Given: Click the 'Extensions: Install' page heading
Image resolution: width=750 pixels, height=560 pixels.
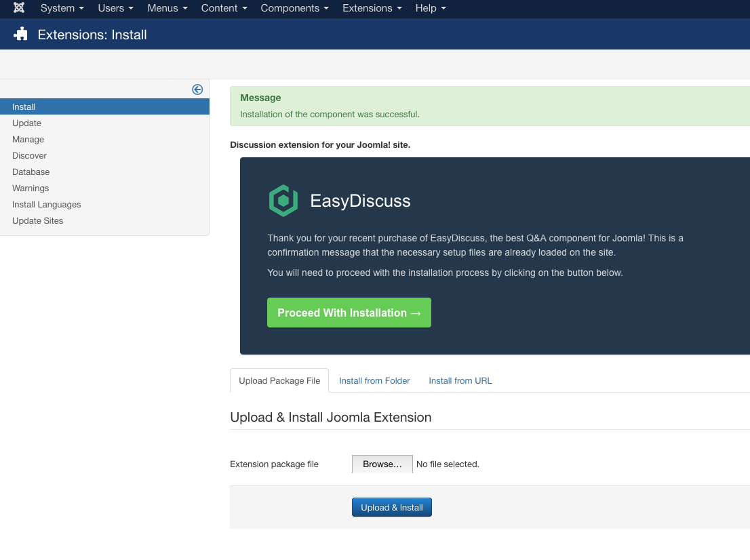Looking at the screenshot, I should point(92,35).
